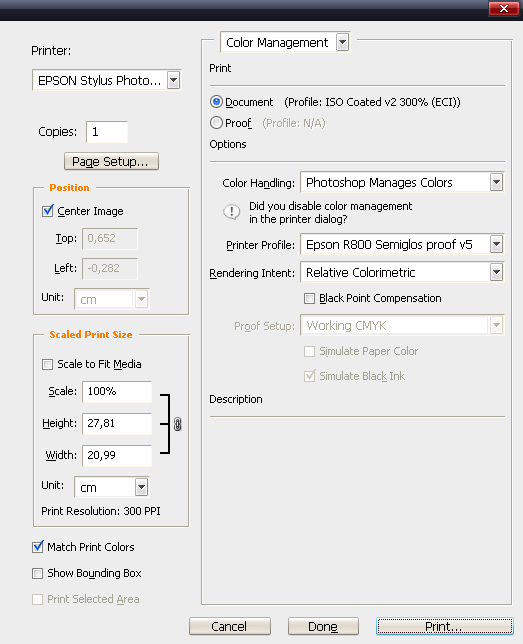Open scaled print size Unit dropdown
The width and height of the screenshot is (523, 644).
(x=111, y=488)
